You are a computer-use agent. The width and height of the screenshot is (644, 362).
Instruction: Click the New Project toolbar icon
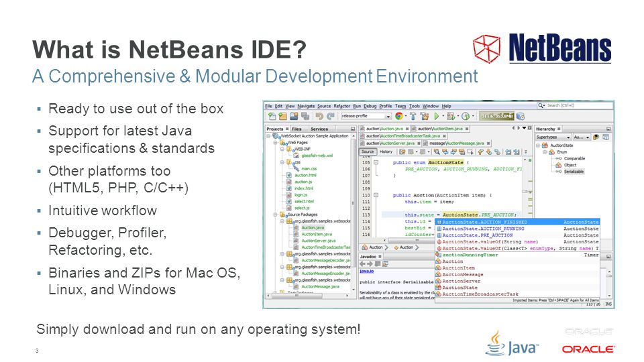[x=283, y=116]
